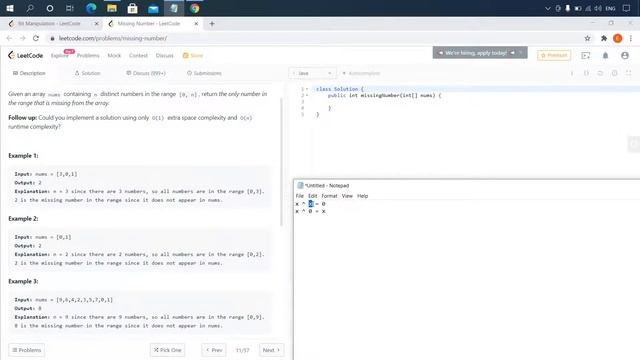Open the LeetCode notifications bell
The height and width of the screenshot is (360, 640).
click(605, 56)
